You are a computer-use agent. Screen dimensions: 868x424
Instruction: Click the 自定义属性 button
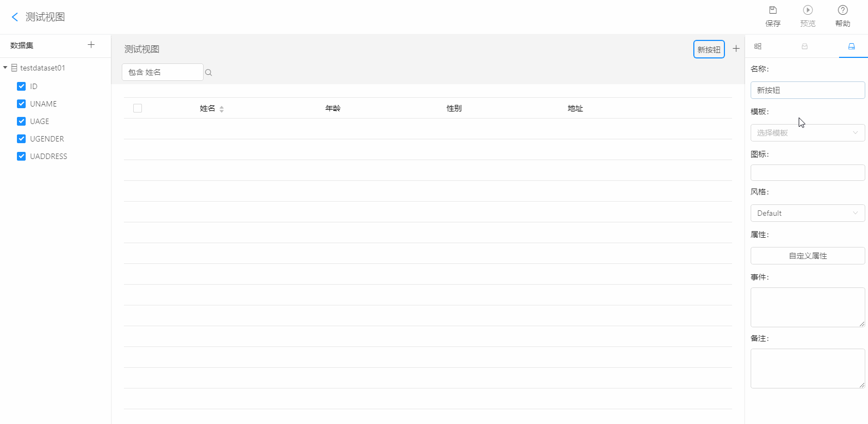(808, 256)
